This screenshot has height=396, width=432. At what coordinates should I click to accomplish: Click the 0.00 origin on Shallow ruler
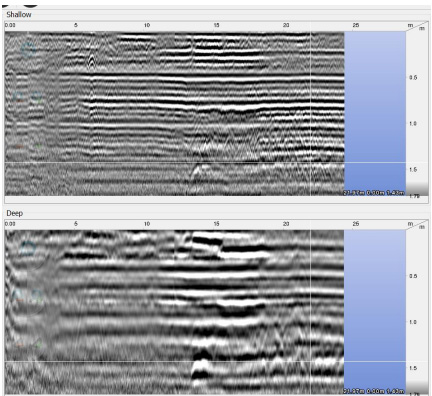tap(10, 25)
